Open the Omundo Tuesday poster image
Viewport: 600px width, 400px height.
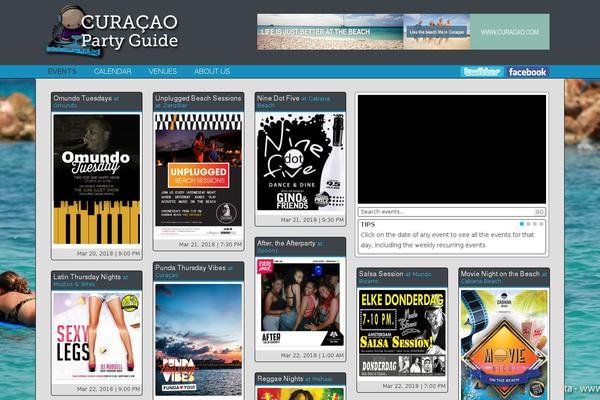tap(97, 179)
